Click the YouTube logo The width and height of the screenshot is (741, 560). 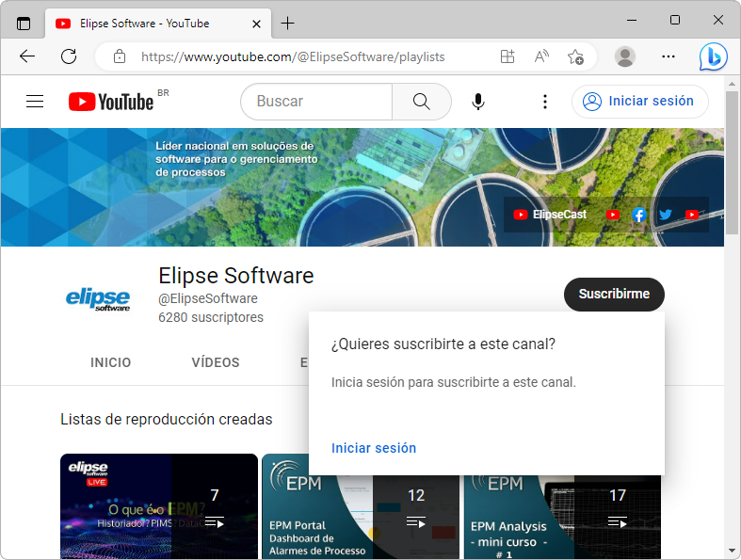(111, 102)
